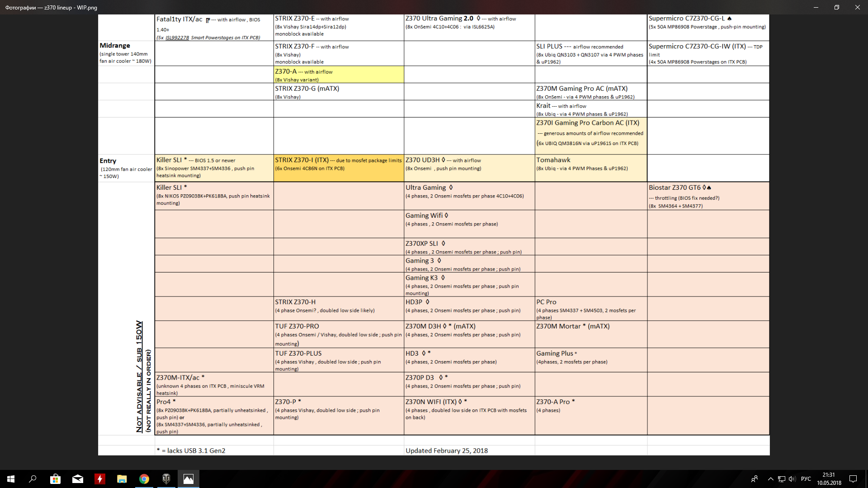Image resolution: width=868 pixels, height=488 pixels.
Task: Open the People tray icon
Action: click(754, 479)
